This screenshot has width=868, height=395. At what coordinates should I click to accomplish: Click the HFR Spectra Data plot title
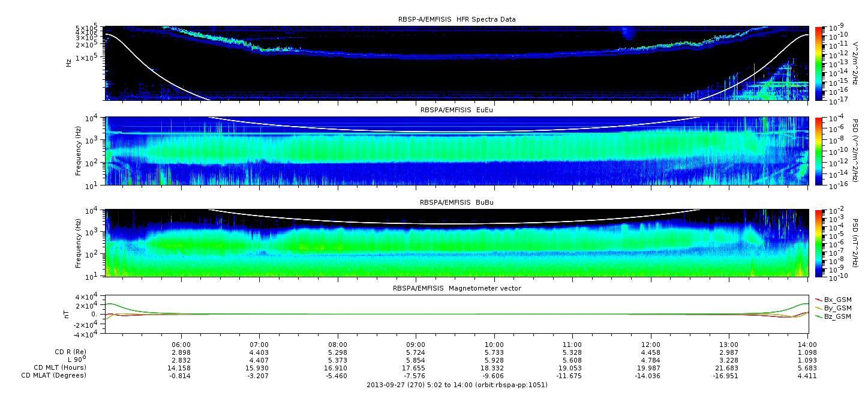coord(456,19)
